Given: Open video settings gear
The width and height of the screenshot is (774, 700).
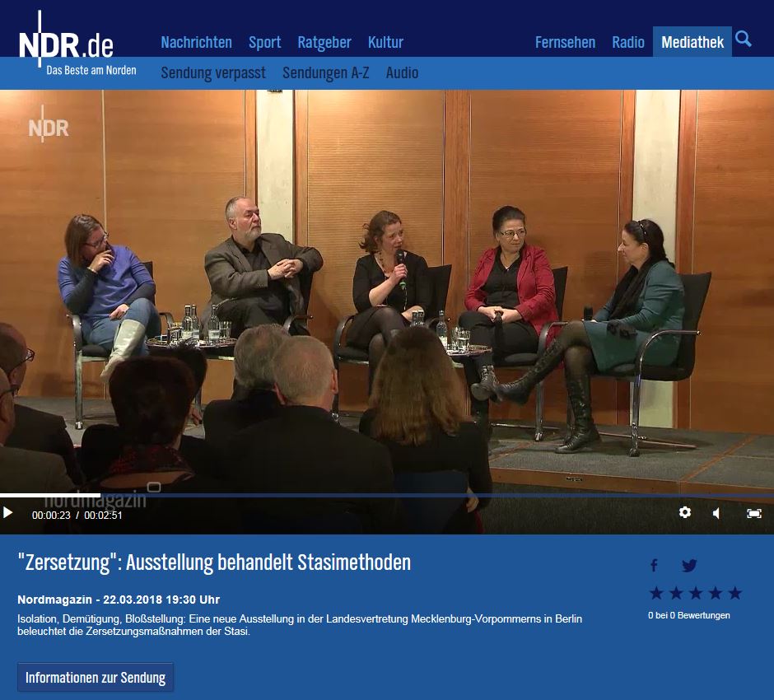Looking at the screenshot, I should click(x=684, y=513).
